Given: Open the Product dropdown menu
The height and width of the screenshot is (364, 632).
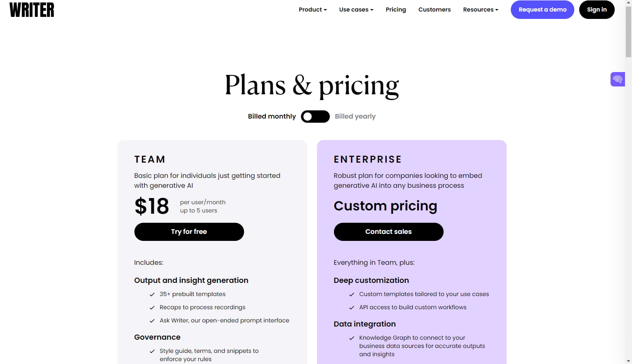Looking at the screenshot, I should [x=312, y=9].
